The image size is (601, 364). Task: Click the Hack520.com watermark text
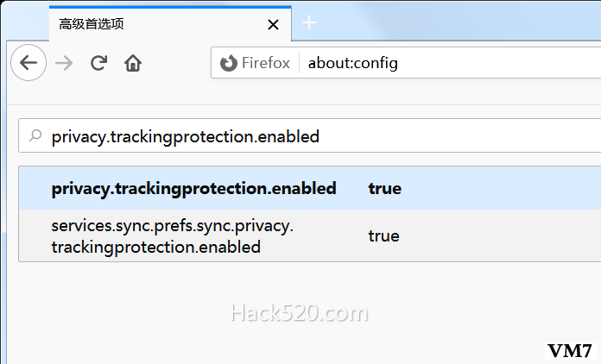[300, 313]
